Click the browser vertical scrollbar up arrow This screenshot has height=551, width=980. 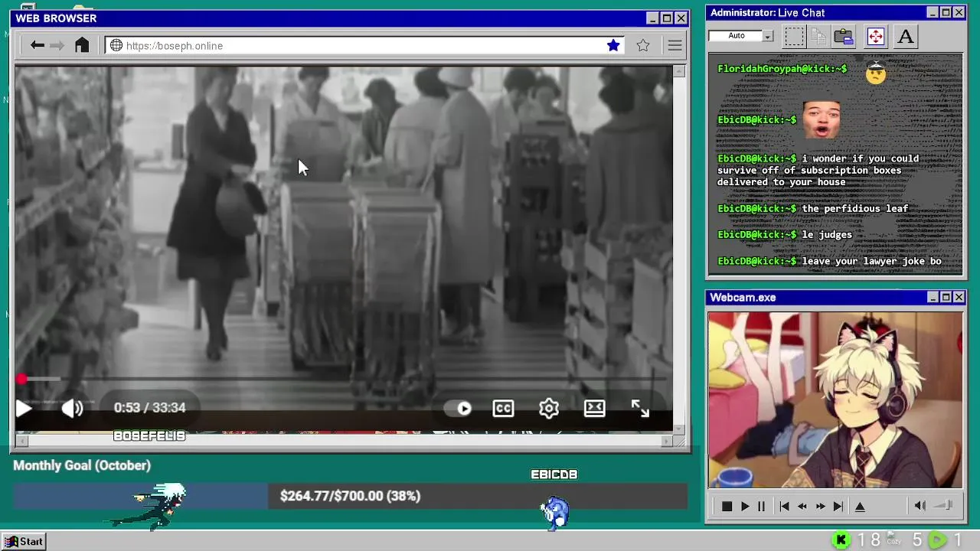pos(679,71)
